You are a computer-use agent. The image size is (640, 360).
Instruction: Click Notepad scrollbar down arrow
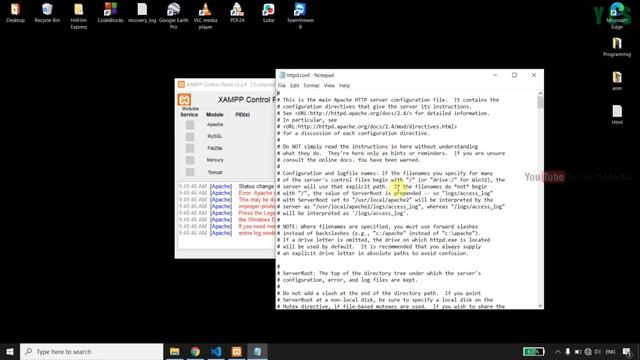point(540,306)
